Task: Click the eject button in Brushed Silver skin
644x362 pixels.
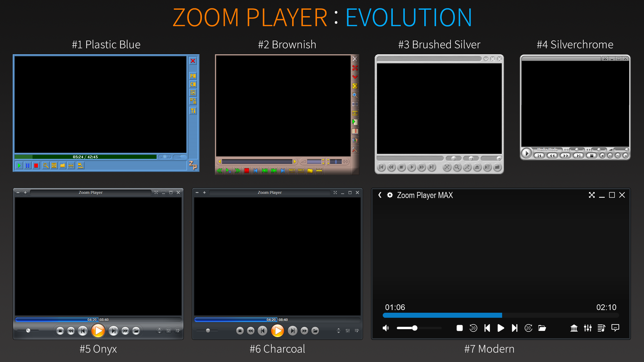Action: [477, 167]
